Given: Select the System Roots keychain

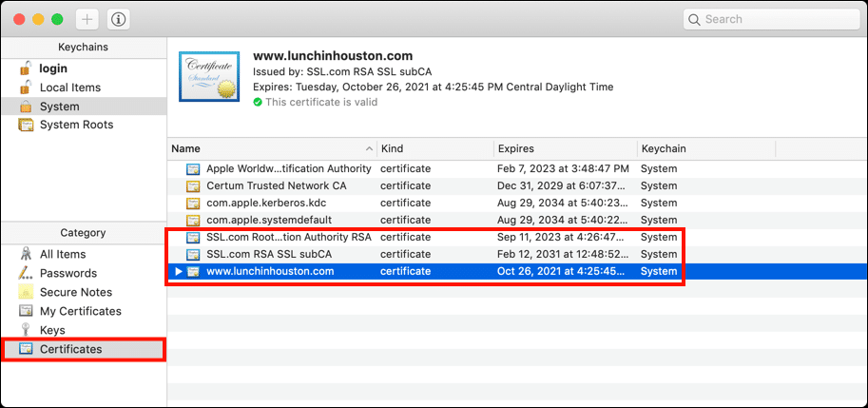Looking at the screenshot, I should [76, 125].
